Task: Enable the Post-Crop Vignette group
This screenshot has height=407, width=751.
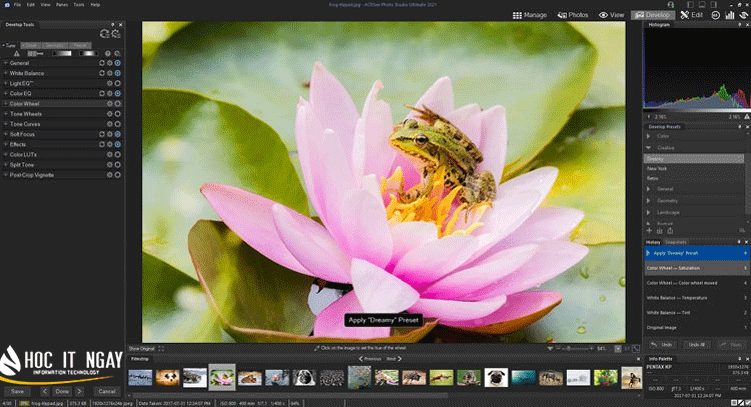Action: tap(117, 175)
